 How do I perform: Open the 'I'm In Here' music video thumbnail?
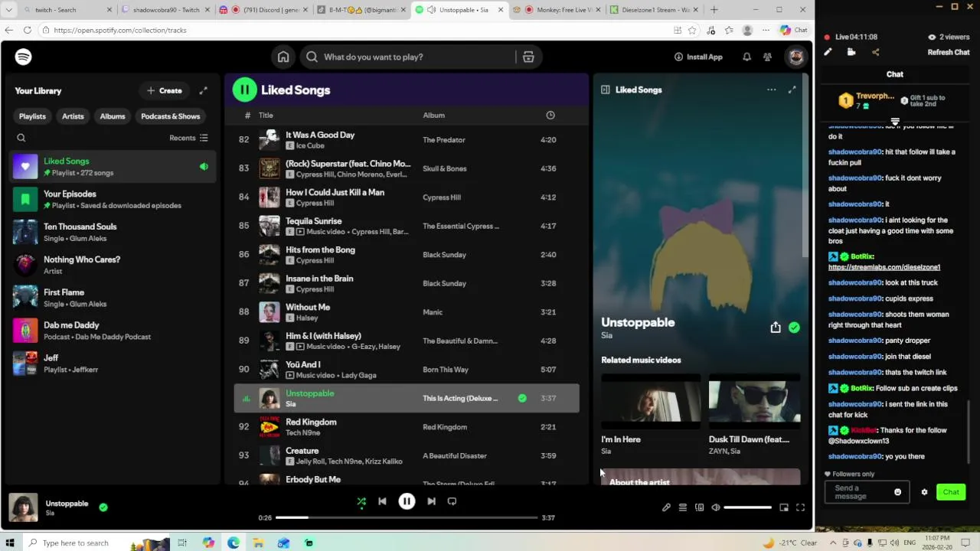point(651,402)
